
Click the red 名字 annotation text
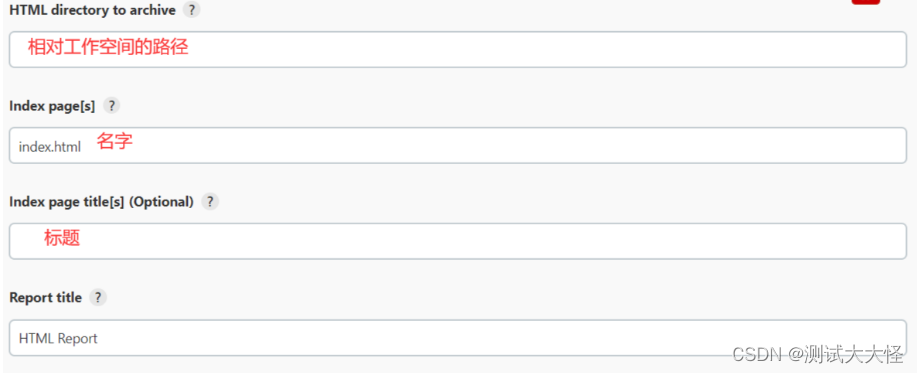pyautogui.click(x=115, y=141)
